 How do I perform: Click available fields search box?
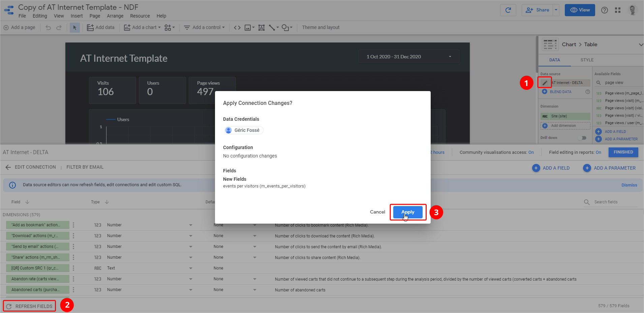click(619, 83)
